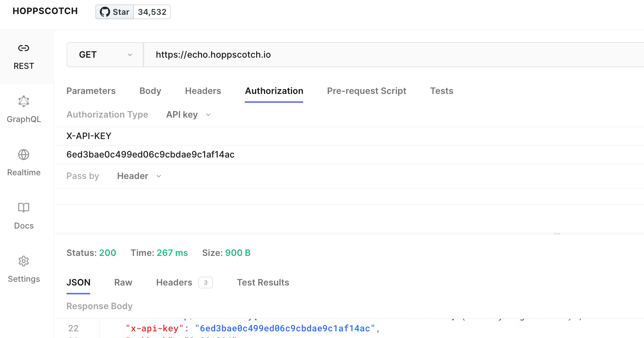Screen dimensions: 644x338
Task: Expand the API key authorization type dropdown
Action: click(x=189, y=115)
